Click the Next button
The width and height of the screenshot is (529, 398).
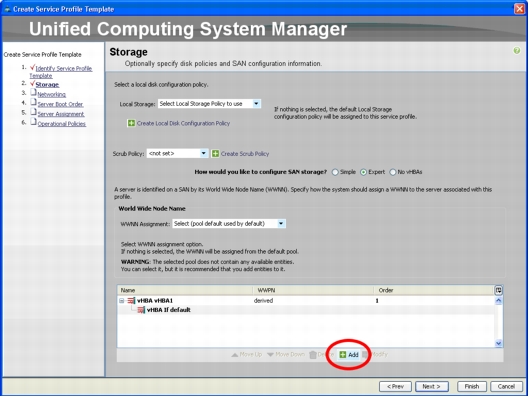[431, 386]
